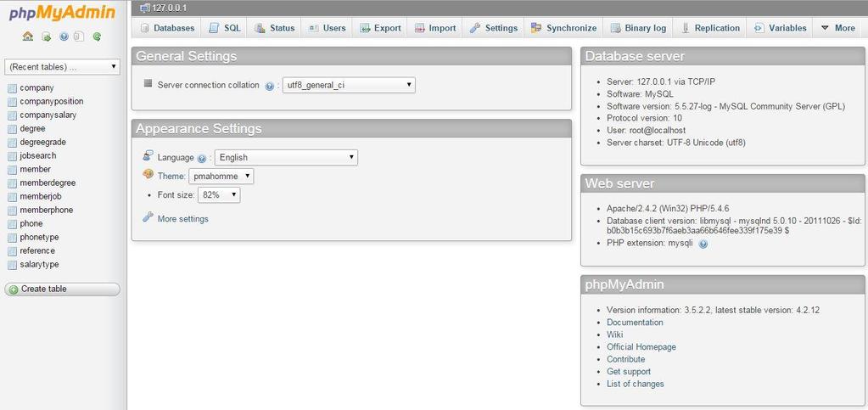The height and width of the screenshot is (410, 868).
Task: Click the palette icon beside Theme
Action: pyautogui.click(x=148, y=174)
